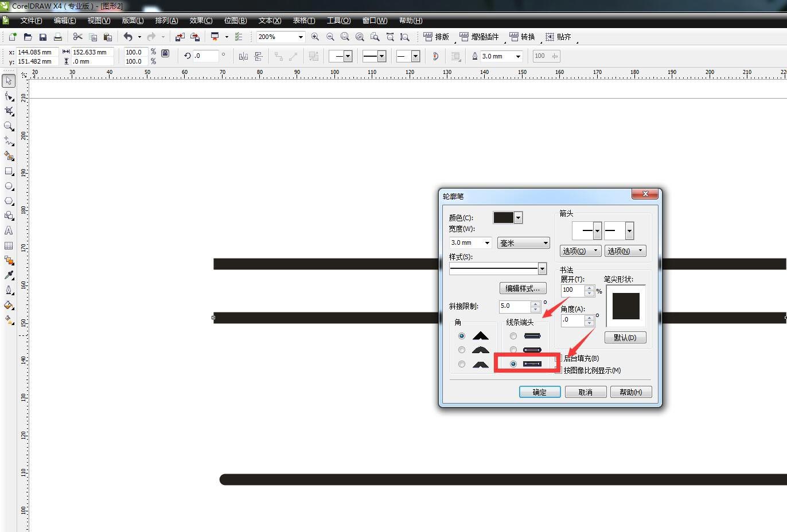
Task: Select the second line cap radio button
Action: pyautogui.click(x=513, y=350)
